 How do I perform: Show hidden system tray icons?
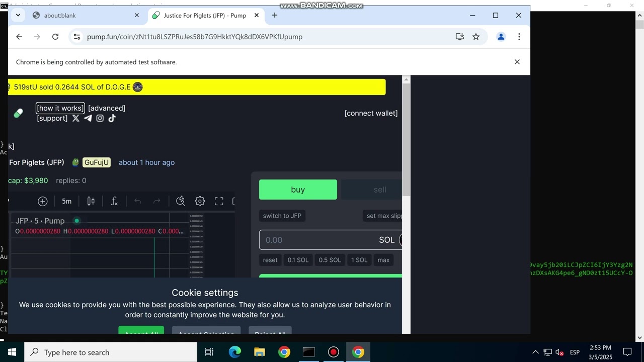(535, 352)
